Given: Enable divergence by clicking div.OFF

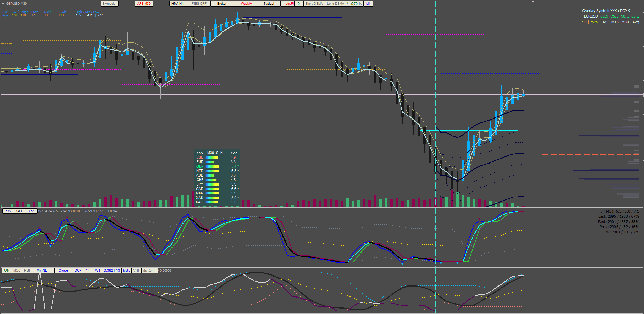Looking at the screenshot, I should [149, 270].
